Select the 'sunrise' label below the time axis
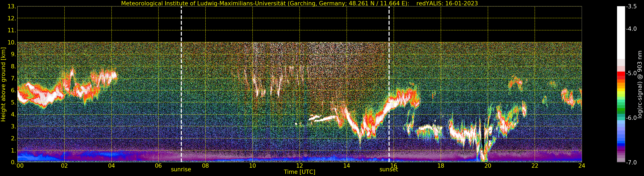 pos(181,169)
